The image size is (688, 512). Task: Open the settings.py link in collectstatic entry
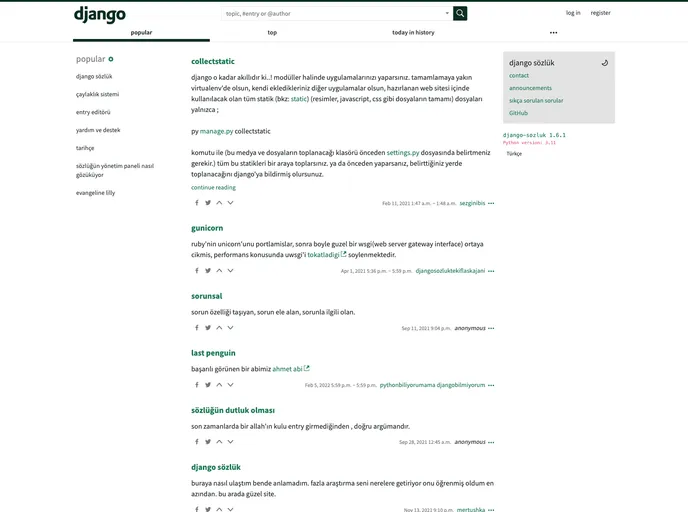point(403,153)
